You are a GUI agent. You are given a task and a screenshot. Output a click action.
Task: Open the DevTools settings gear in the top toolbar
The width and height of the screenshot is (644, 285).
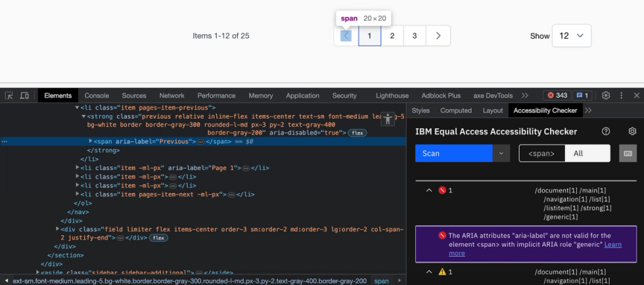point(606,95)
